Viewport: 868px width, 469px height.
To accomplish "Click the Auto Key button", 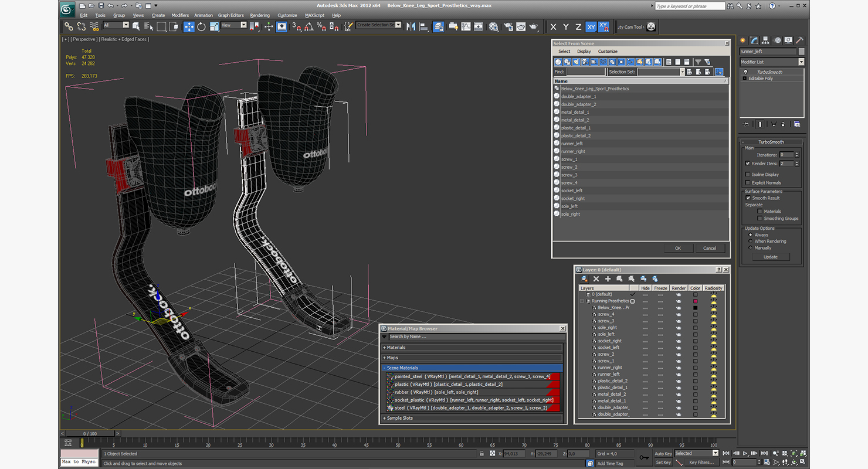I will [x=663, y=453].
